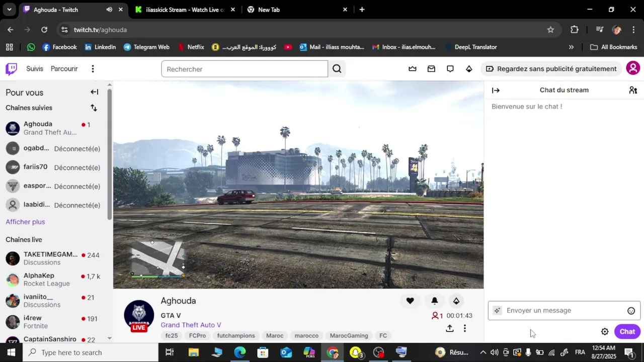Share the stream with the upload icon
The image size is (644, 362).
(450, 328)
